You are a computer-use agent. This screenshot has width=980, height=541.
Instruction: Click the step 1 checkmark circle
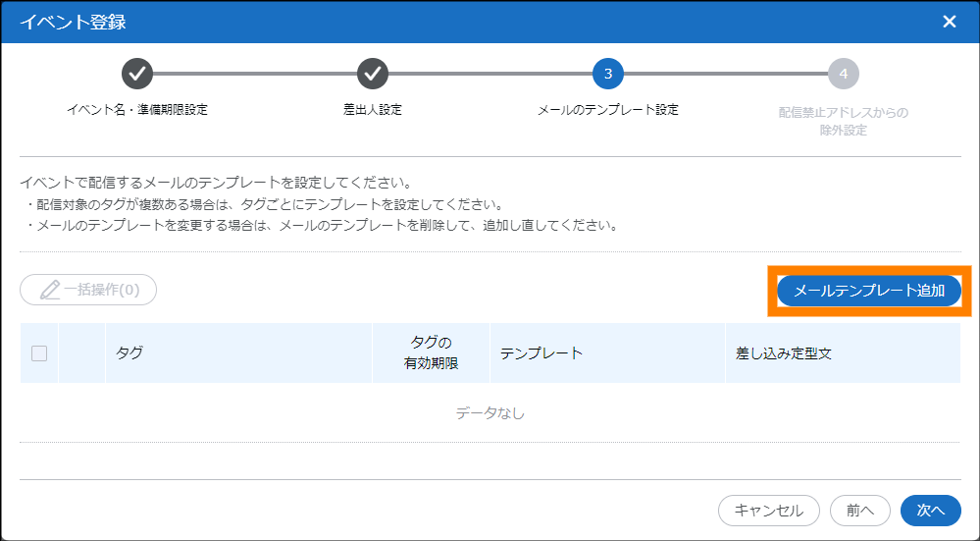pos(137,74)
